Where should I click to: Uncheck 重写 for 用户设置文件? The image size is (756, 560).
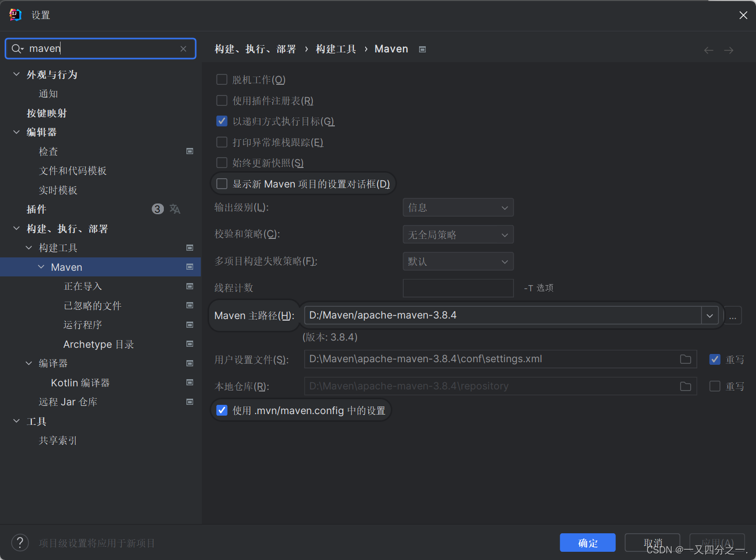pos(715,359)
